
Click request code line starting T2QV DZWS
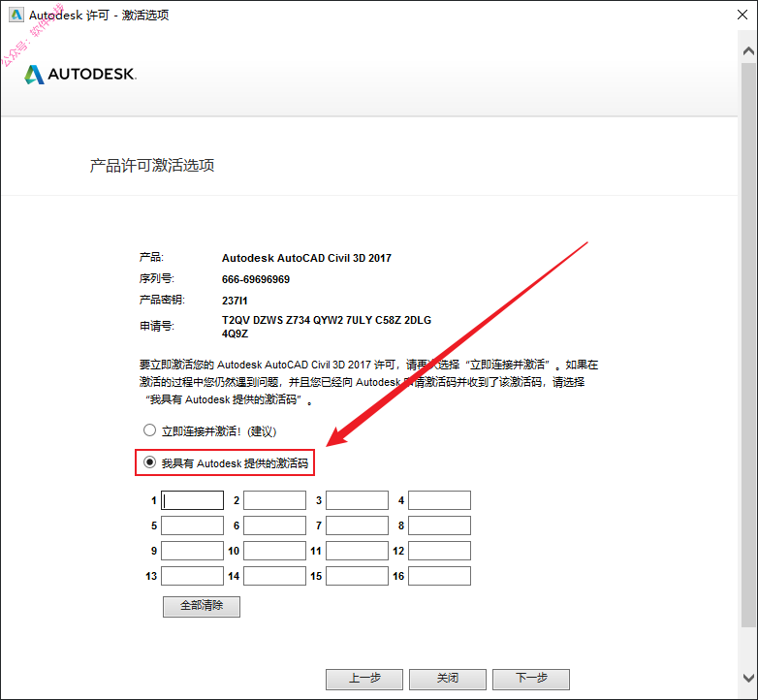(x=327, y=320)
